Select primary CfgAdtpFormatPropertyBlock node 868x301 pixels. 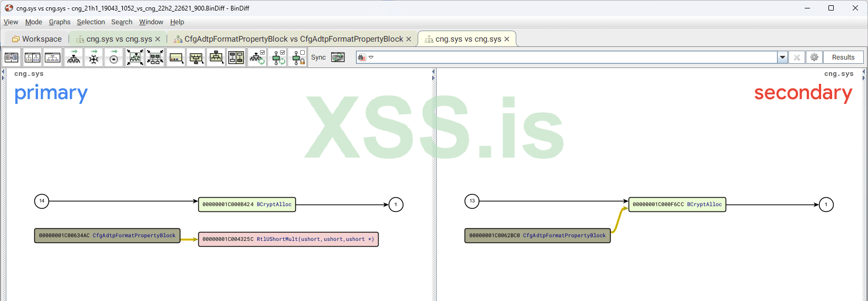click(x=108, y=236)
